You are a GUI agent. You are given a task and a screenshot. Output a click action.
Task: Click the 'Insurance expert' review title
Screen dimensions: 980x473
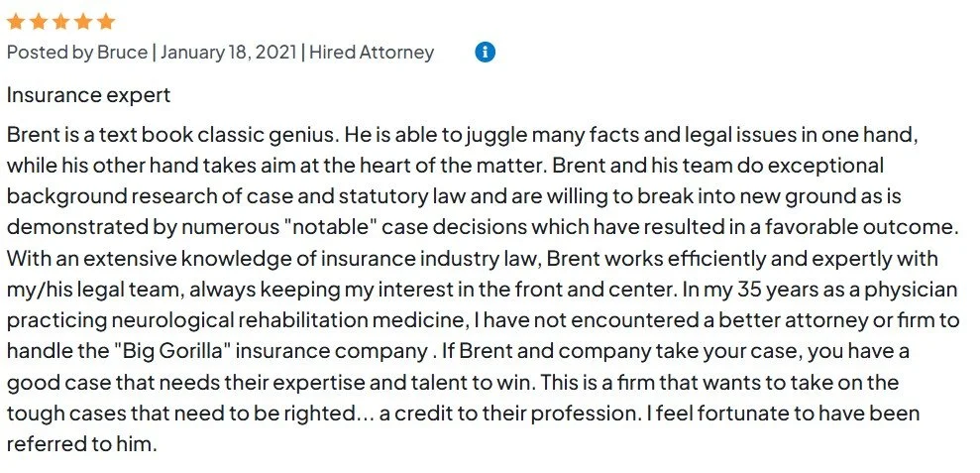(88, 95)
